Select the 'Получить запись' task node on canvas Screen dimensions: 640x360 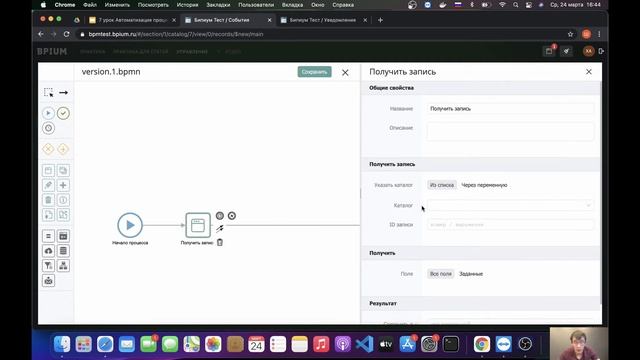[x=198, y=225]
